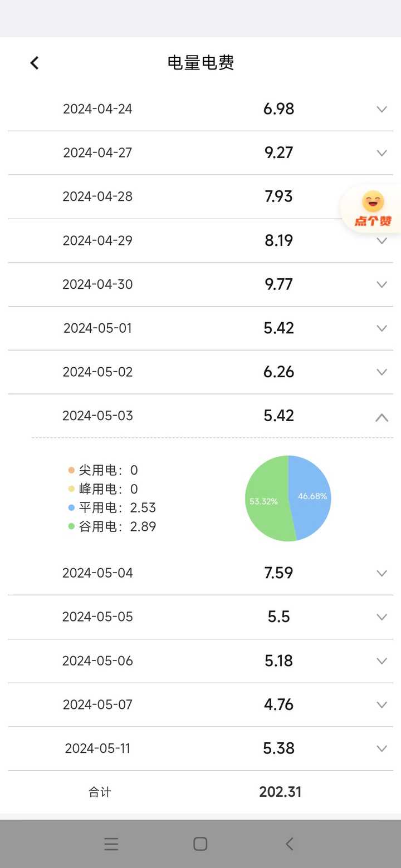Expand the 2024-05-04 row chevron
This screenshot has width=401, height=868.
[382, 573]
